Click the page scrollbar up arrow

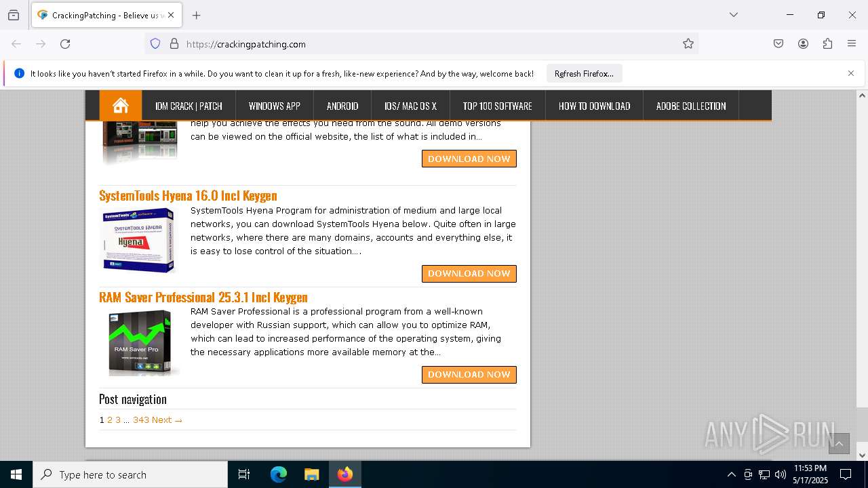(x=862, y=96)
